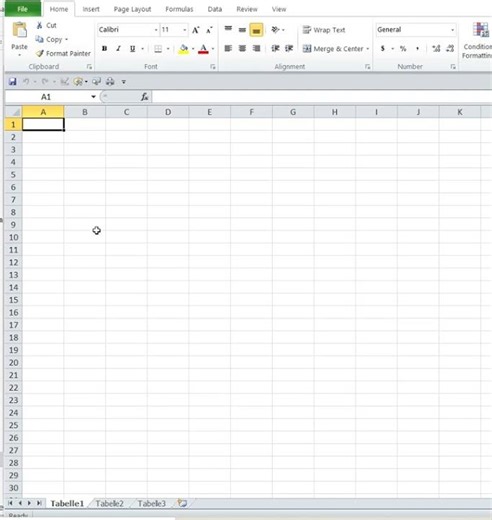
Task: Open the Merge & Center dropdown arrow
Action: tap(368, 49)
